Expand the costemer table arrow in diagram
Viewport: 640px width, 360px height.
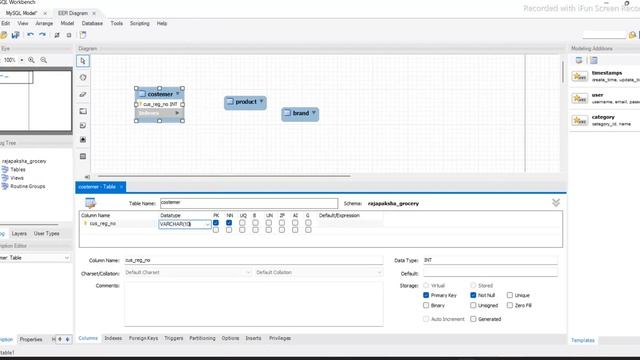click(178, 94)
